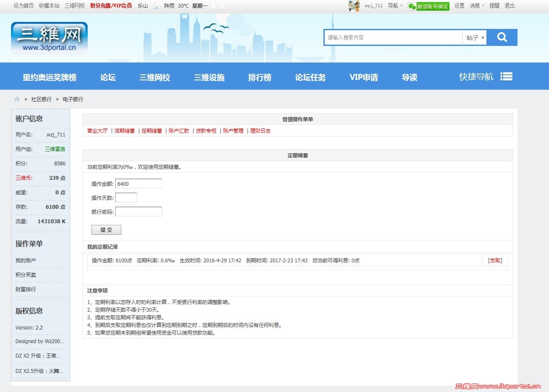549x392 pixels.
Task: Click the 操作金额 amount input showing 6400
Action: pyautogui.click(x=138, y=183)
